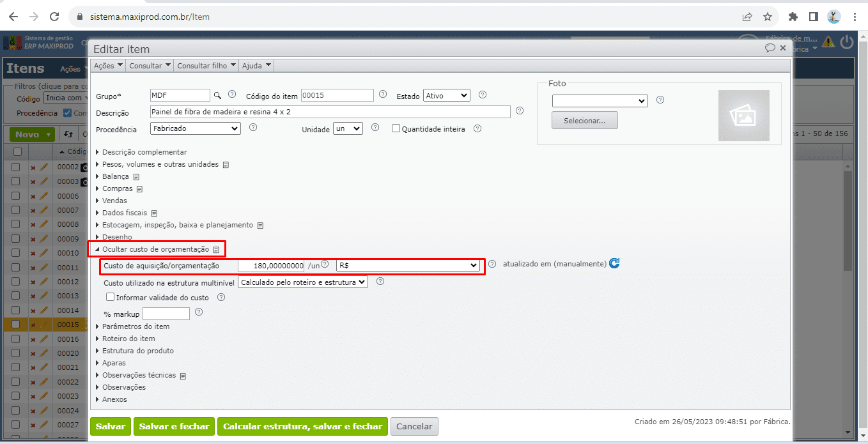Open the Ajuda menu

pyautogui.click(x=257, y=65)
